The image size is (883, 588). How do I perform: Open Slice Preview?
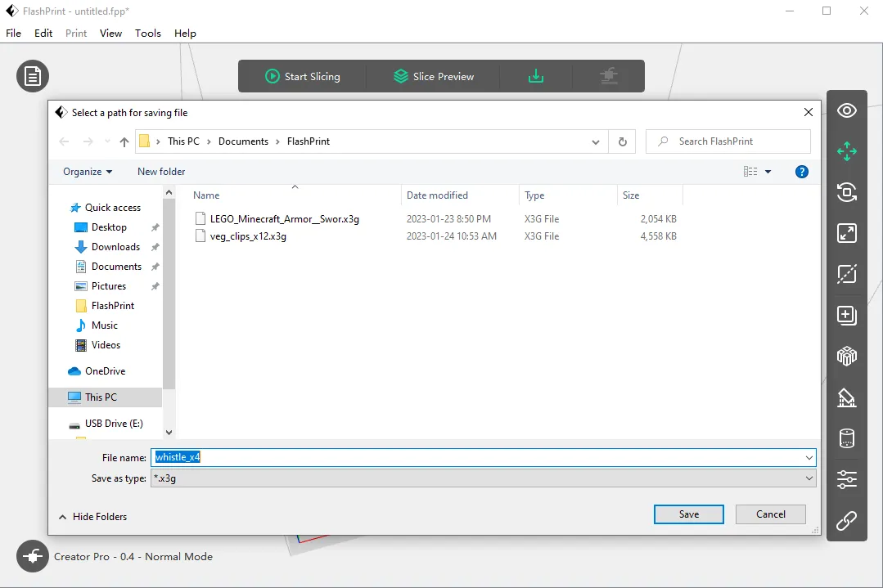(x=434, y=76)
